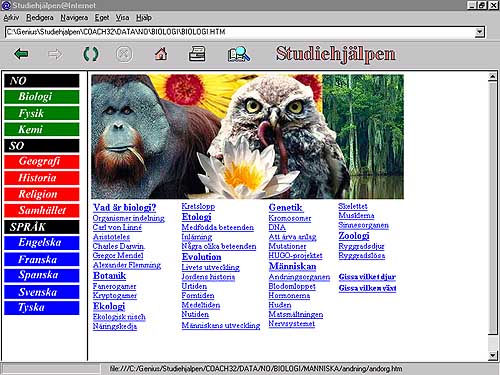Open the Hjälp menu

click(144, 18)
